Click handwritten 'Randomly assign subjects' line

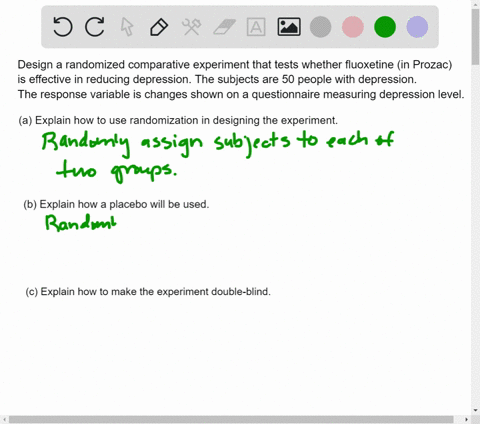pos(218,143)
